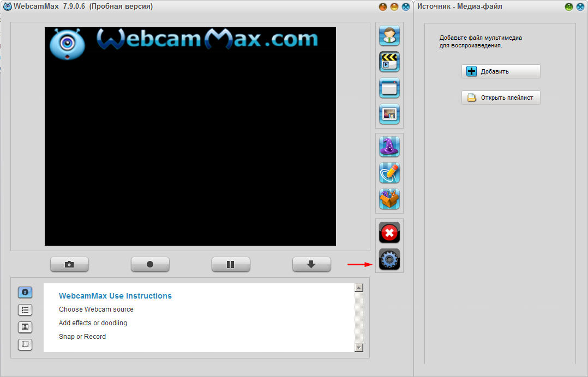Click the WebcamMax app icon in title bar
This screenshot has height=377, width=588.
coord(7,7)
